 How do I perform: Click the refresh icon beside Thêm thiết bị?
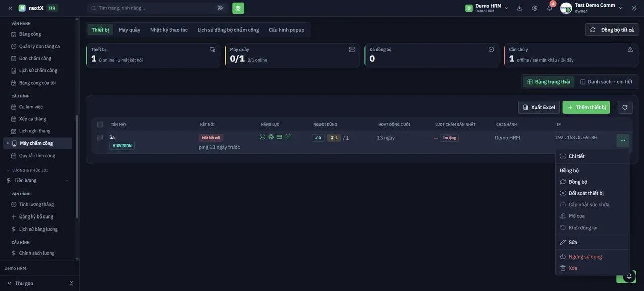pyautogui.click(x=625, y=107)
